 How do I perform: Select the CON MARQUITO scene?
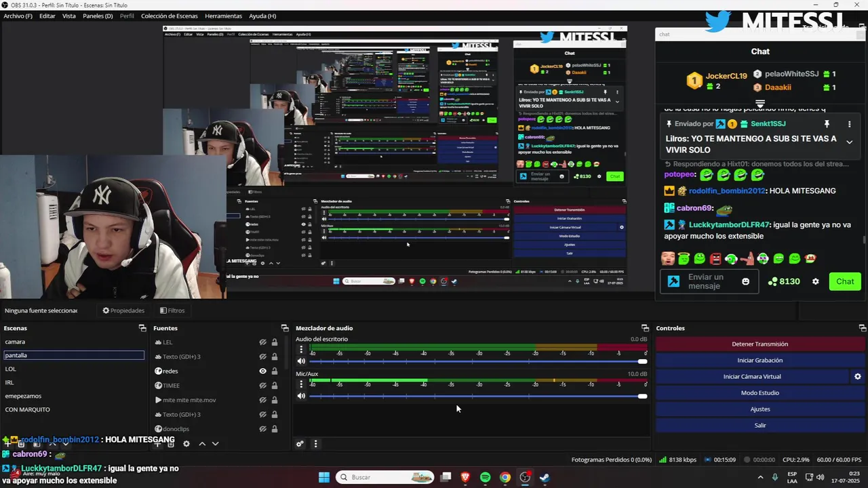pyautogui.click(x=73, y=409)
